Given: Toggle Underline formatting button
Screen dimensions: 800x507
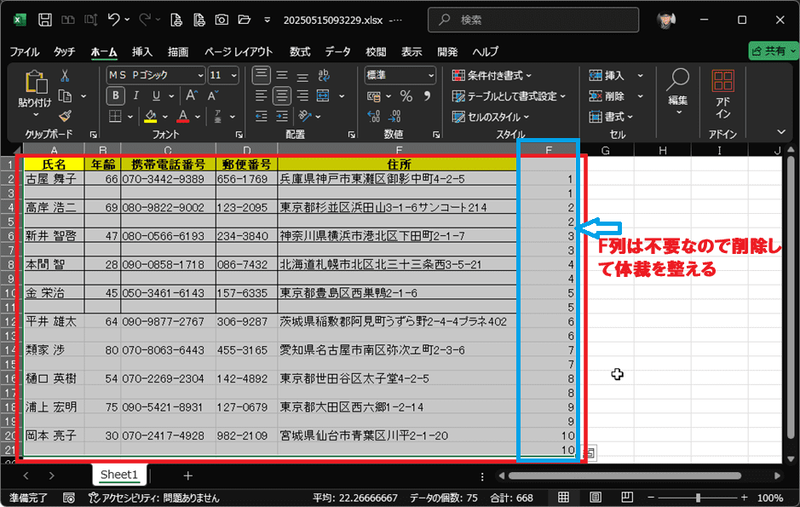Looking at the screenshot, I should point(156,96).
